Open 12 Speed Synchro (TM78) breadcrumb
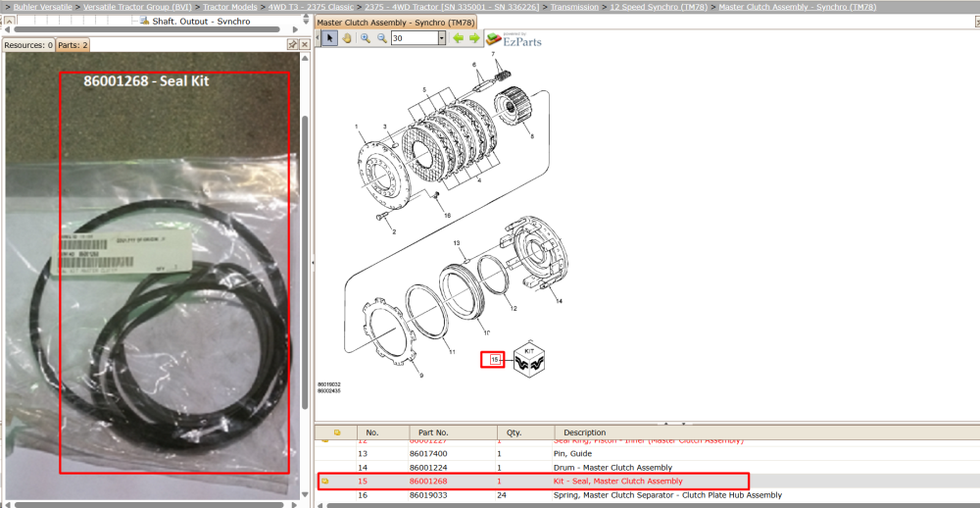Viewport: 980px width, 508px height. click(x=659, y=7)
